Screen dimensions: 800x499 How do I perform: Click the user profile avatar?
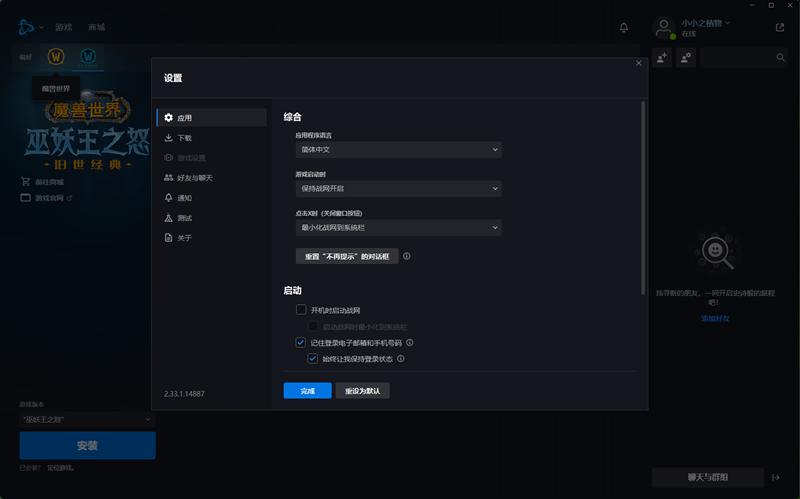point(664,28)
